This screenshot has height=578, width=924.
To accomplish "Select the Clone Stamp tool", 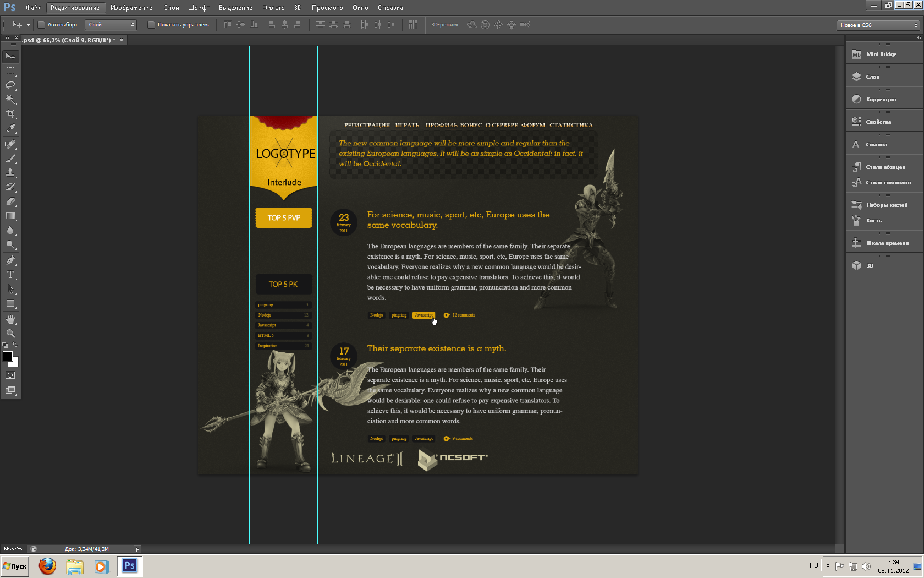I will coord(10,173).
